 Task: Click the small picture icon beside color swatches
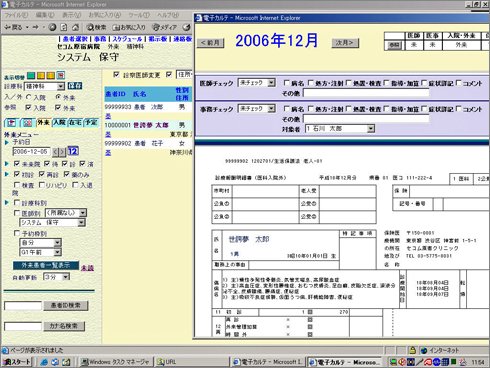(x=60, y=75)
